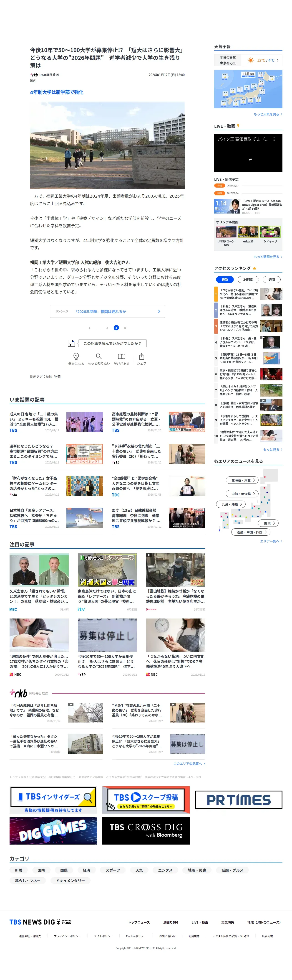
Task: Select the エンタメ category chip
Action: click(x=165, y=870)
